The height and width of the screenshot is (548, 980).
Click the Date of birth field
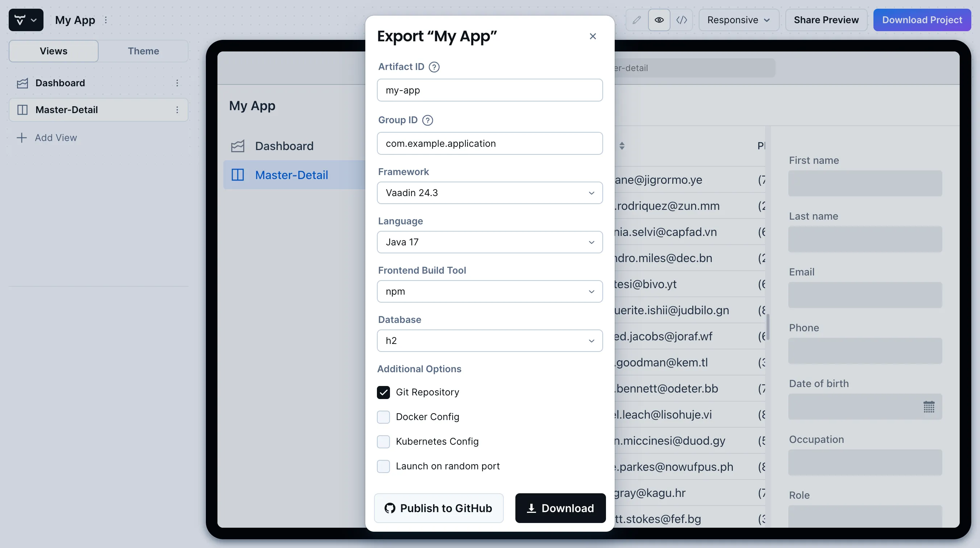point(865,407)
